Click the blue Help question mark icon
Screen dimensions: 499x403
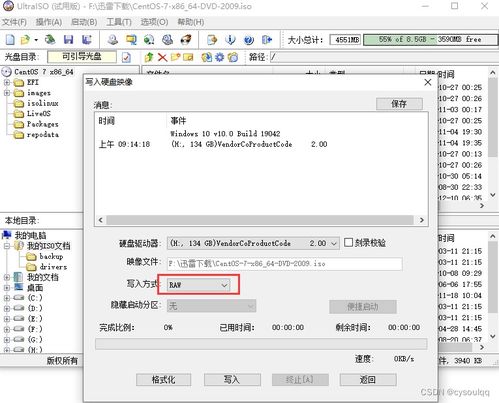point(249,40)
